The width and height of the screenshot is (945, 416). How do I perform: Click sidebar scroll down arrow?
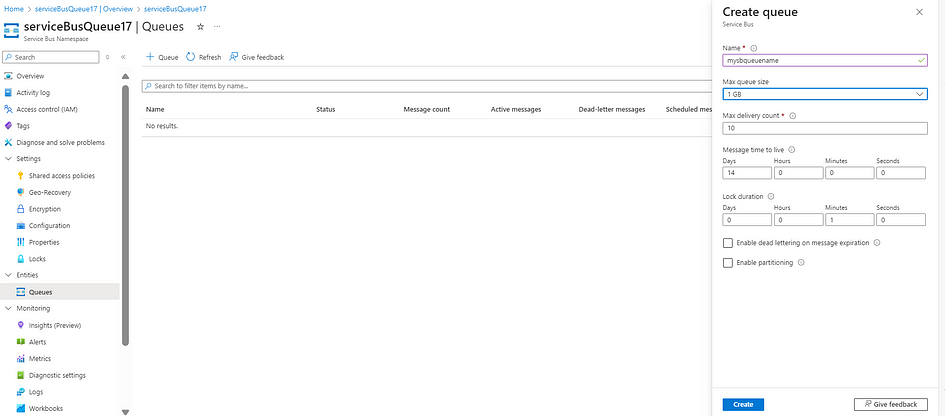[x=125, y=412]
